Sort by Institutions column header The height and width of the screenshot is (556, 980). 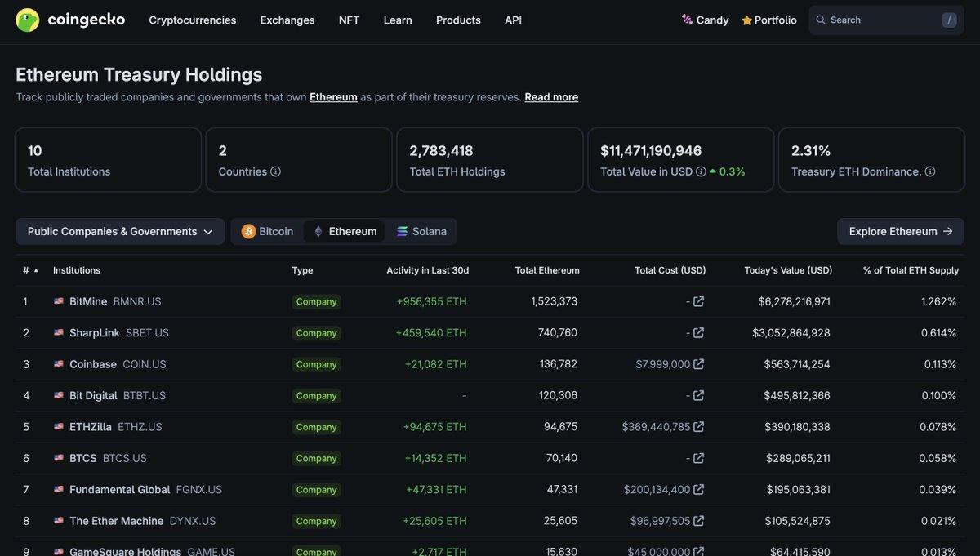[77, 270]
